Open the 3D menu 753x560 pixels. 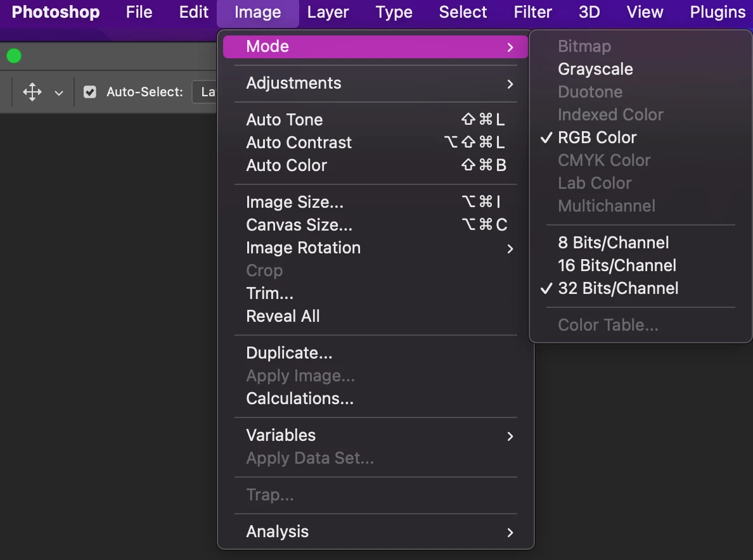[589, 12]
